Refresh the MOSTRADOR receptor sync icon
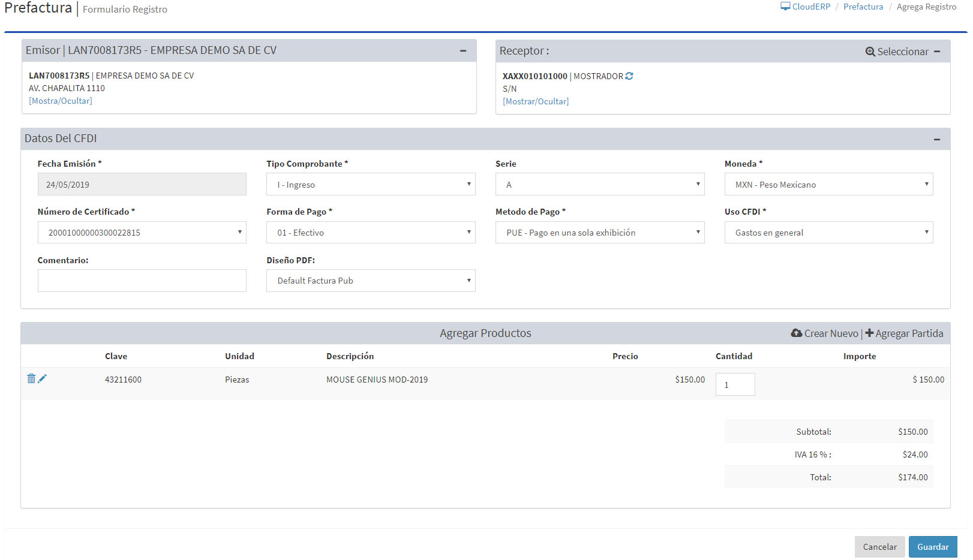The width and height of the screenshot is (973, 560). click(629, 76)
